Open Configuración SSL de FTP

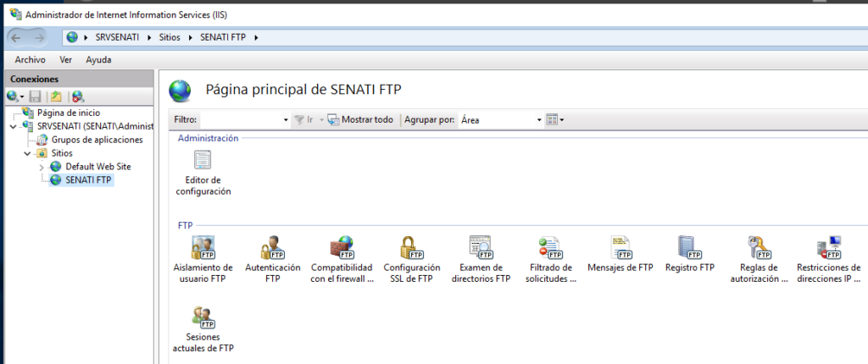(412, 248)
